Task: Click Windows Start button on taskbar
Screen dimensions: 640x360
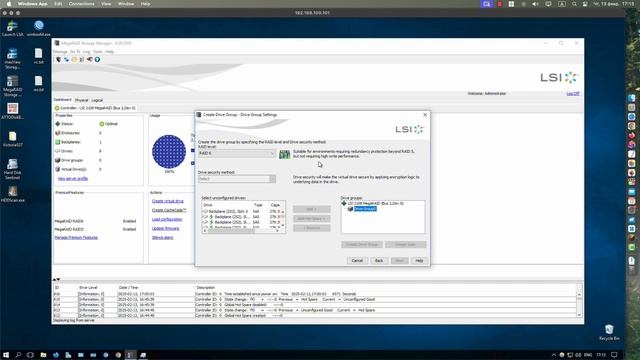Action: pyautogui.click(x=6, y=355)
